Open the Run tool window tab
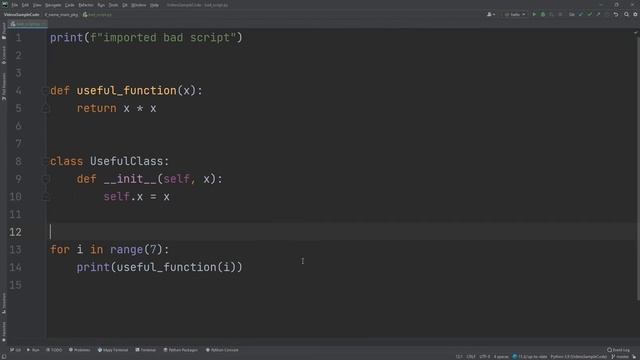This screenshot has height=360, width=640. tap(33, 350)
